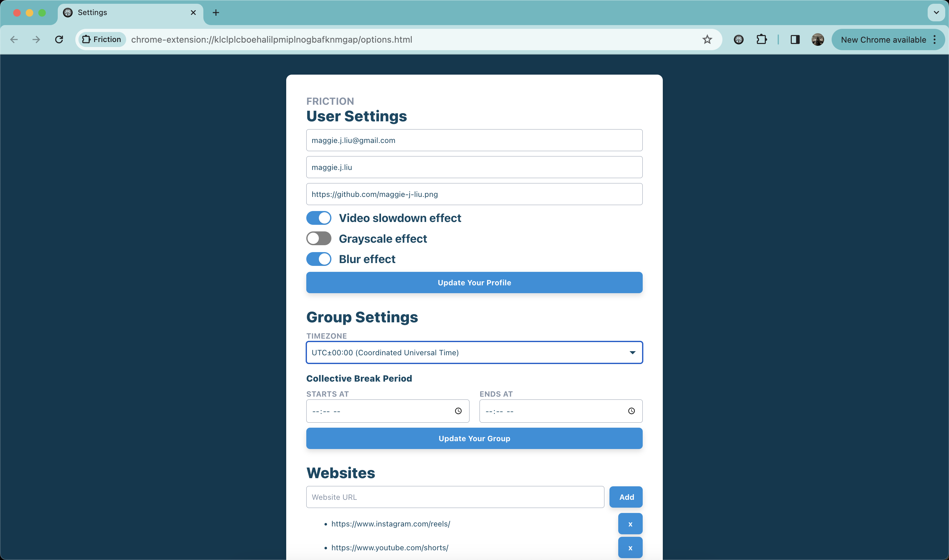Screen dimensions: 949x560
Task: Click into the Website URL input field
Action: [455, 497]
